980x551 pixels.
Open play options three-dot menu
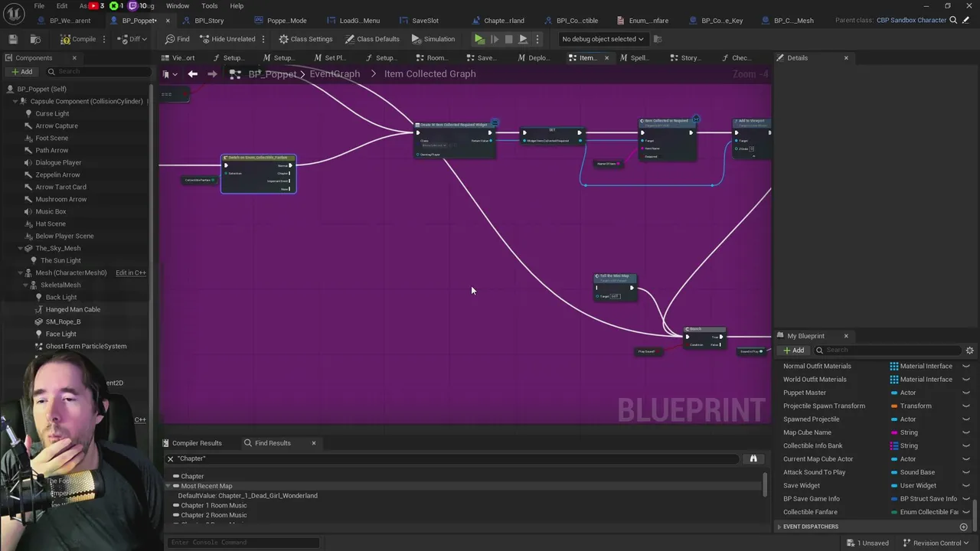(537, 39)
